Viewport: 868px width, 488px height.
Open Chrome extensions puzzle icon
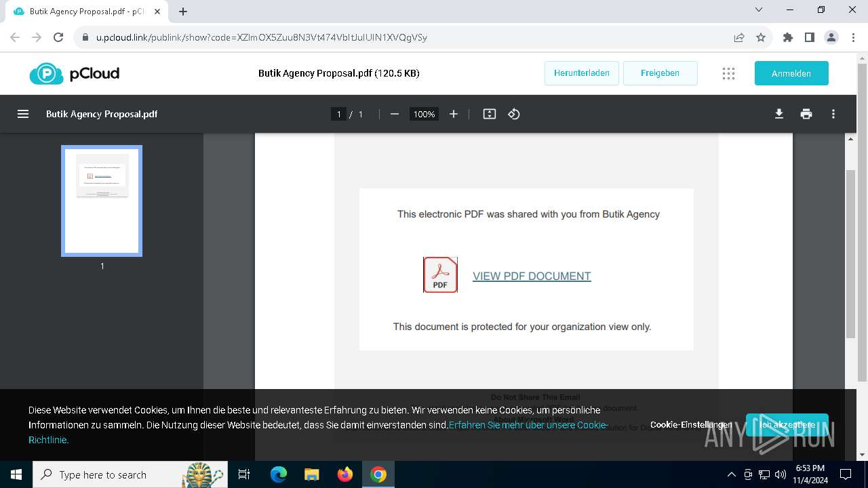[788, 37]
